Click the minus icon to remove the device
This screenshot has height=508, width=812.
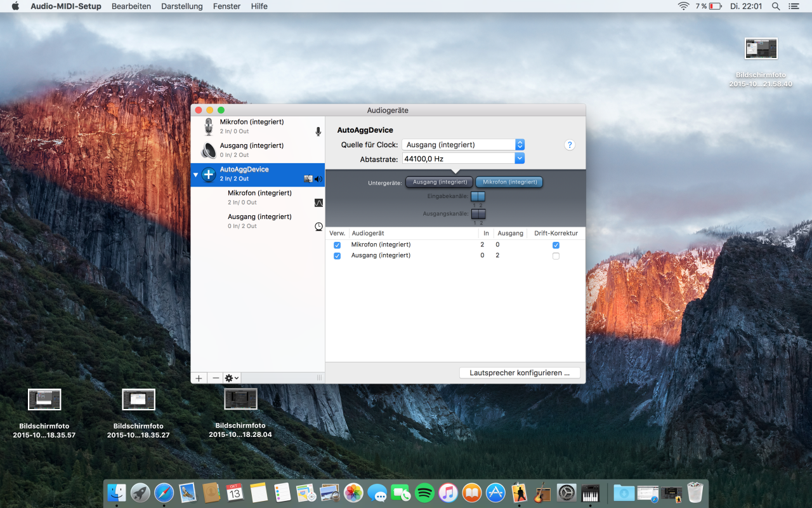(x=216, y=378)
